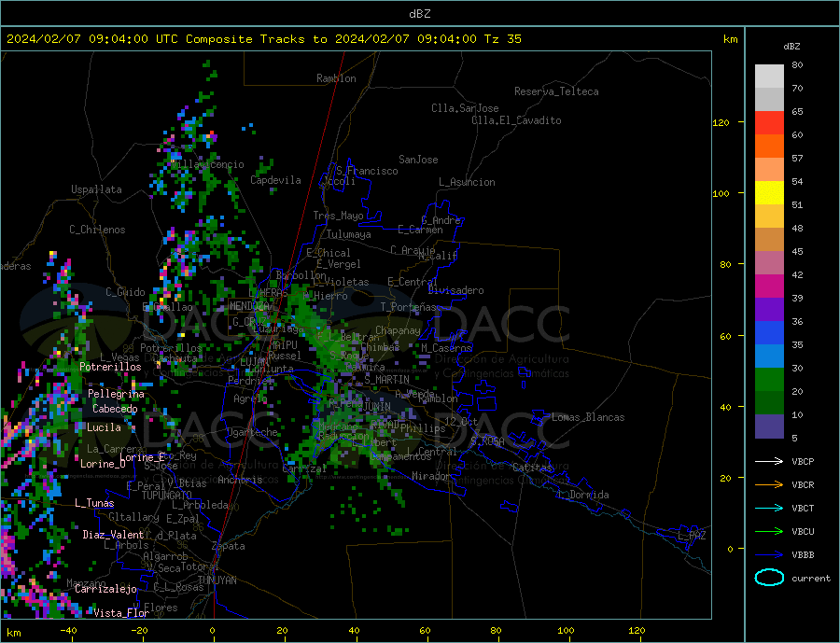840x643 pixels.
Task: Click the C_Chilenos place label
Action: 97,230
